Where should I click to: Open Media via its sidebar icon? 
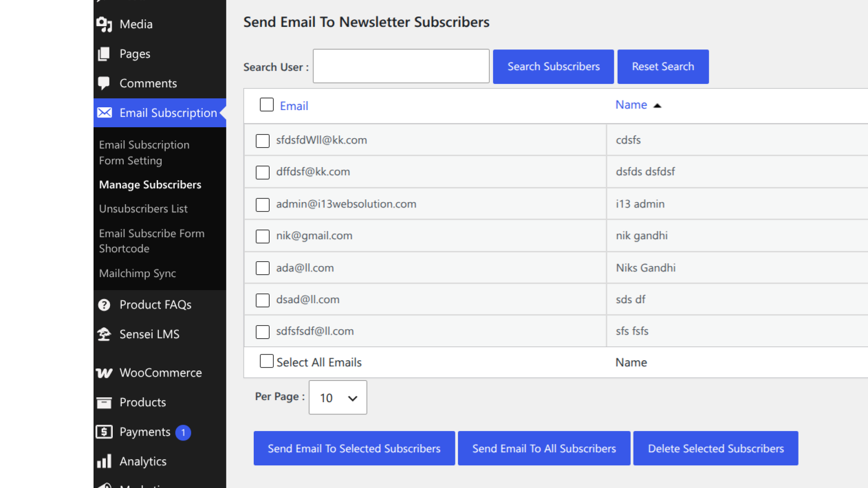105,25
